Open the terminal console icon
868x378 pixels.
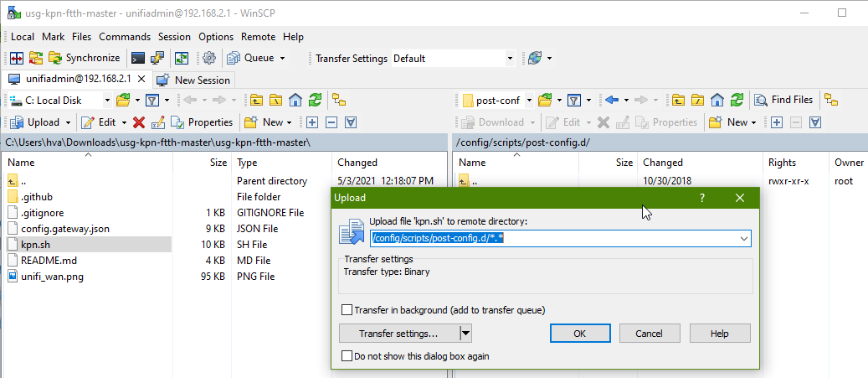tap(138, 58)
